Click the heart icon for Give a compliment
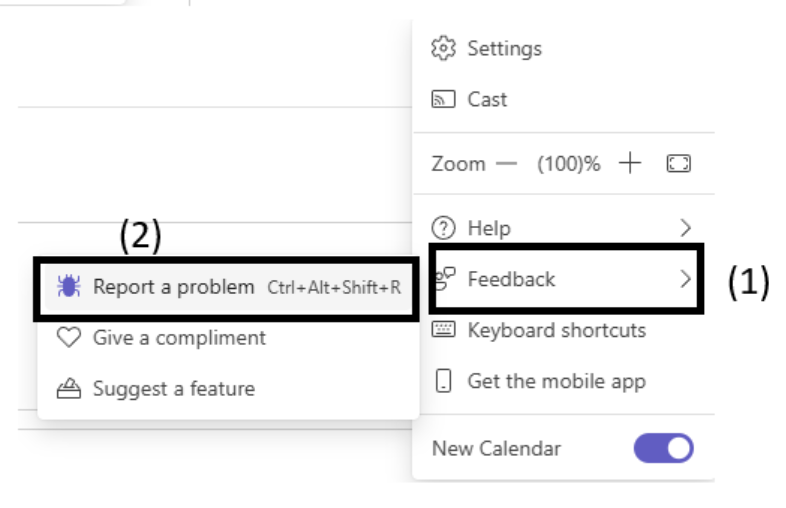 pos(69,338)
